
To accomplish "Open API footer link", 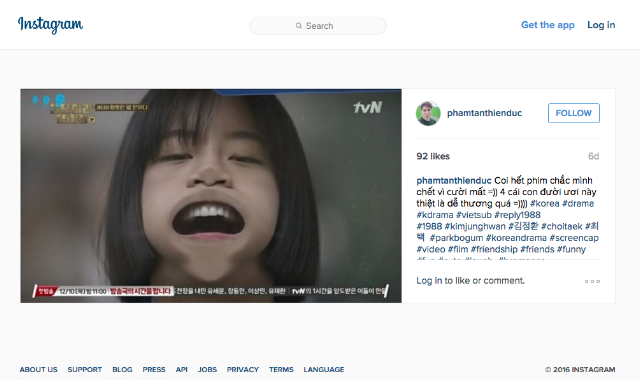I will tap(181, 369).
